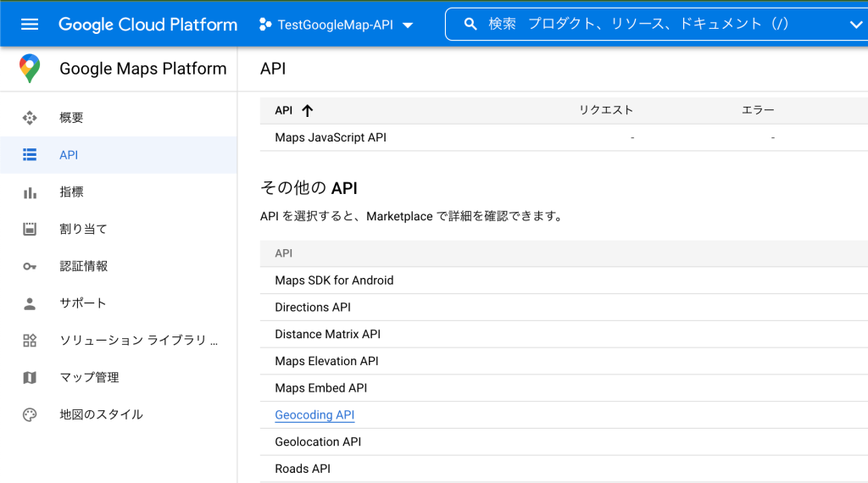This screenshot has width=868, height=483.
Task: Click the Google Maps pin logo
Action: (30, 69)
